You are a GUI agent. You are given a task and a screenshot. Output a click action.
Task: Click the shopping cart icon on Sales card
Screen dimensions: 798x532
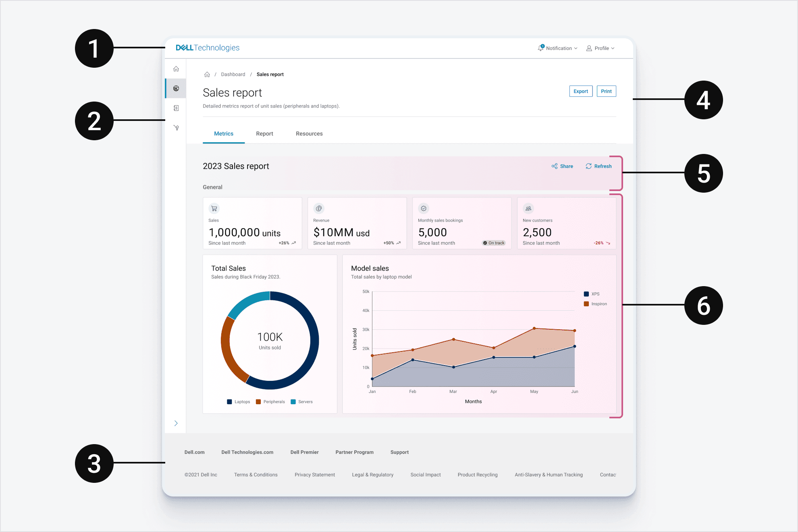tap(214, 208)
